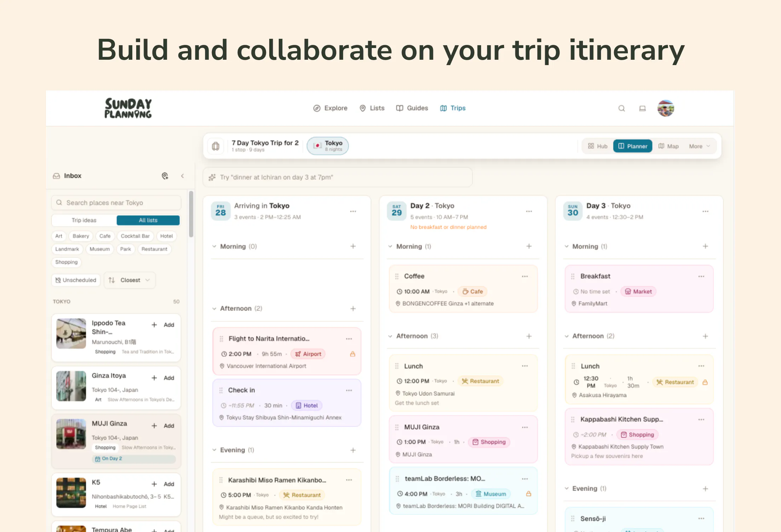Image resolution: width=781 pixels, height=532 pixels.
Task: Click the map pin search icon beside Inbox
Action: click(165, 176)
